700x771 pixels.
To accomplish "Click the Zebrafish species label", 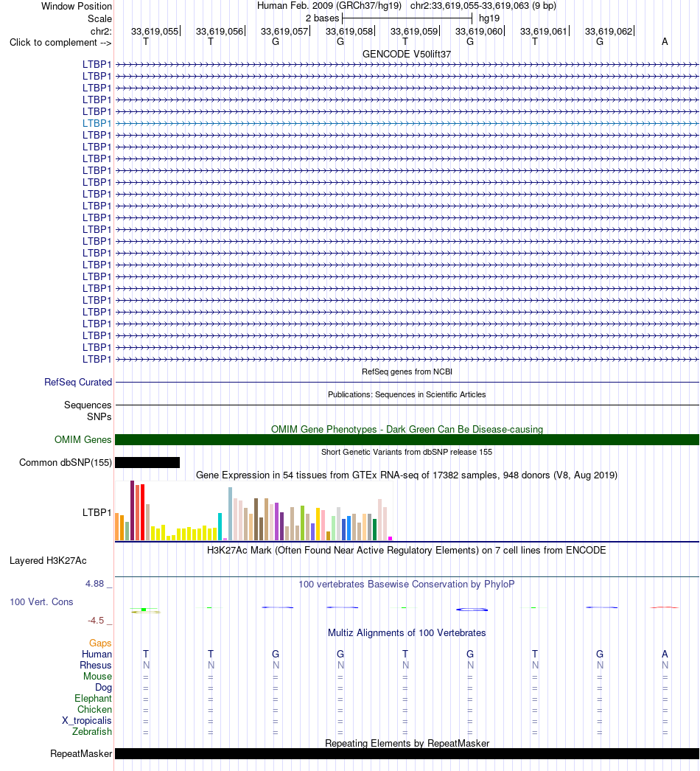I will click(x=92, y=732).
